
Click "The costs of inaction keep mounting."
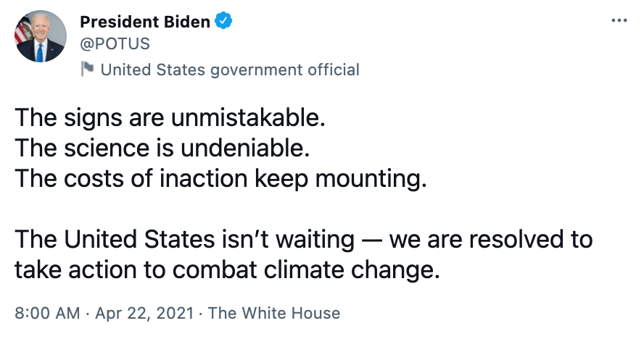click(221, 179)
